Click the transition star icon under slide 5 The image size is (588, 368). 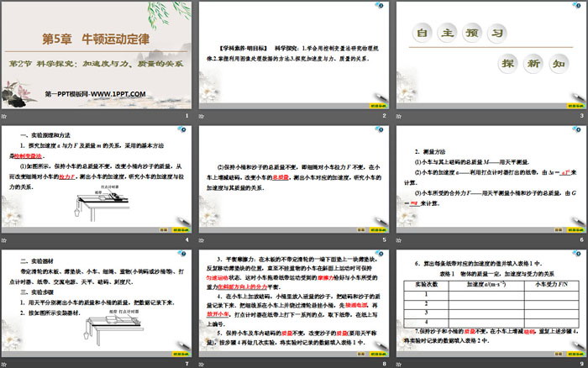point(202,240)
